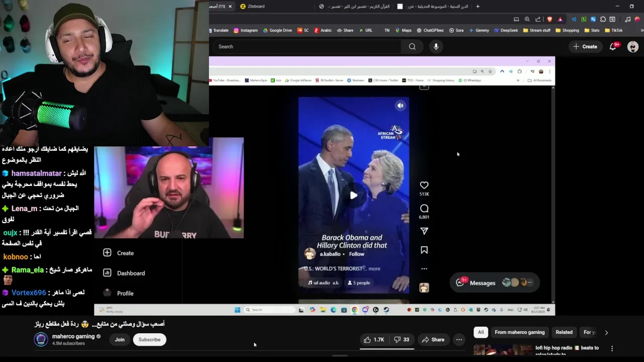Show more chips with the right arrow
This screenshot has height=362, width=644.
(606, 332)
